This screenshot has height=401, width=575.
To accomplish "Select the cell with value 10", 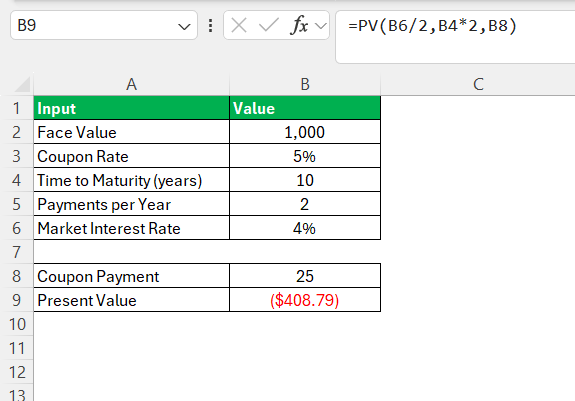I will 305,180.
